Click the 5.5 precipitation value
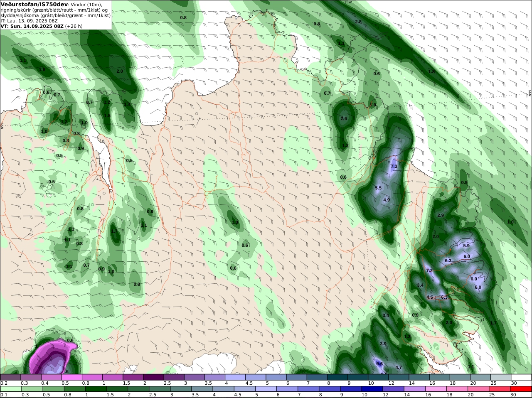 click(378, 188)
